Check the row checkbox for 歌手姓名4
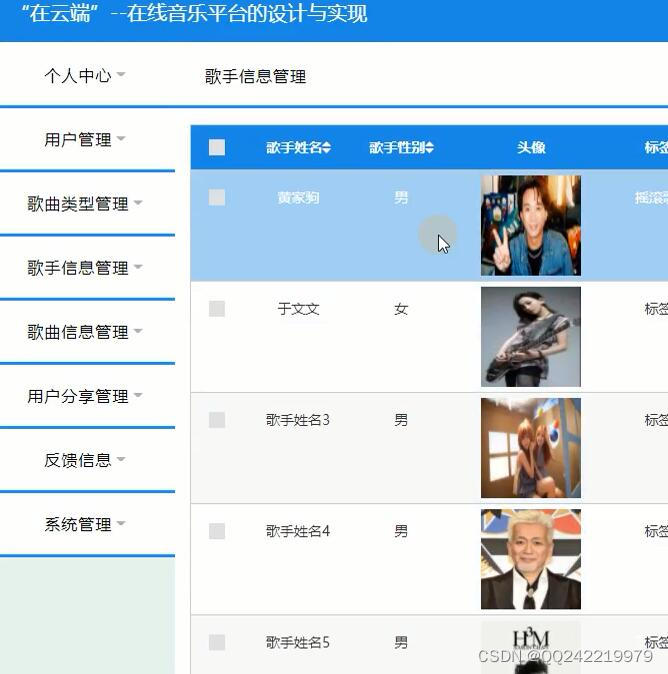Screen dimensions: 668x674 [x=217, y=531]
